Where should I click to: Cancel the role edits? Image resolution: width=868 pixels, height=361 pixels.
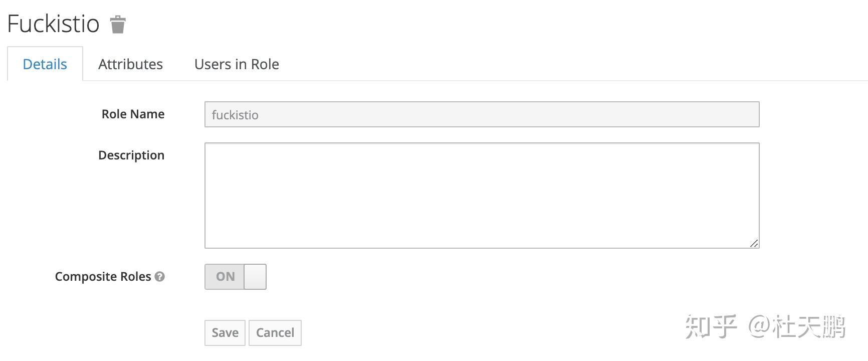275,333
